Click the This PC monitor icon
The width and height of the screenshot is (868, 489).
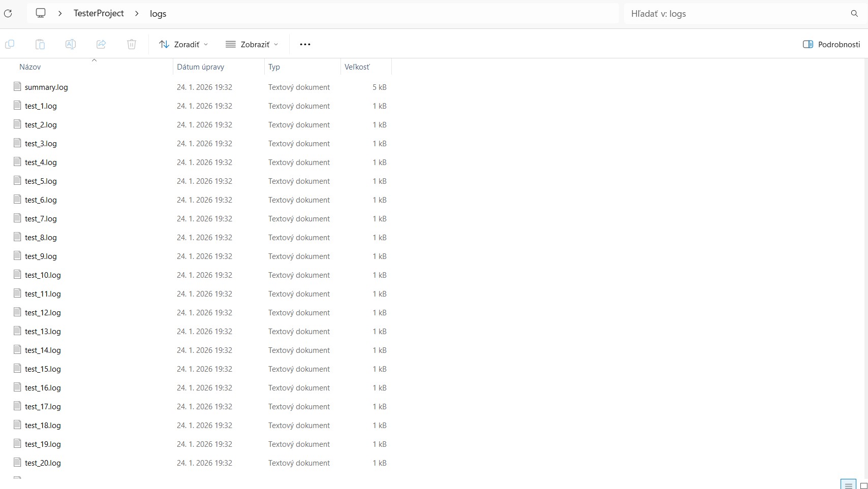(41, 13)
